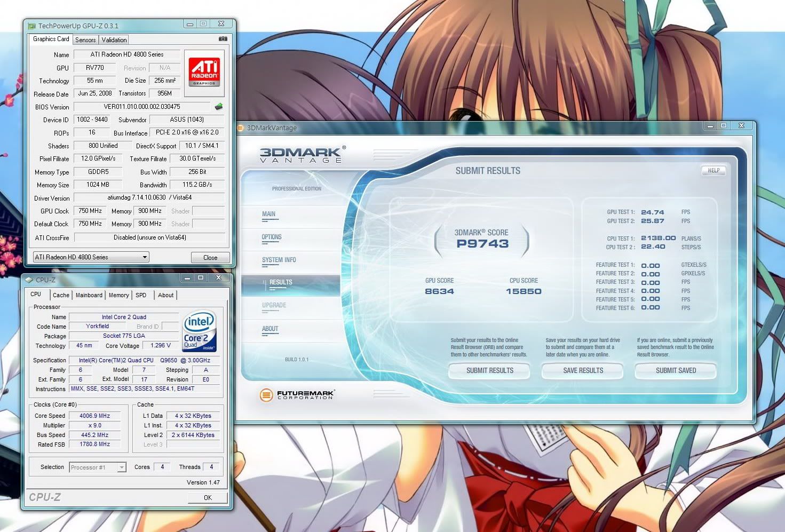
Task: Open the Validation tab in GPU-Z
Action: (114, 40)
